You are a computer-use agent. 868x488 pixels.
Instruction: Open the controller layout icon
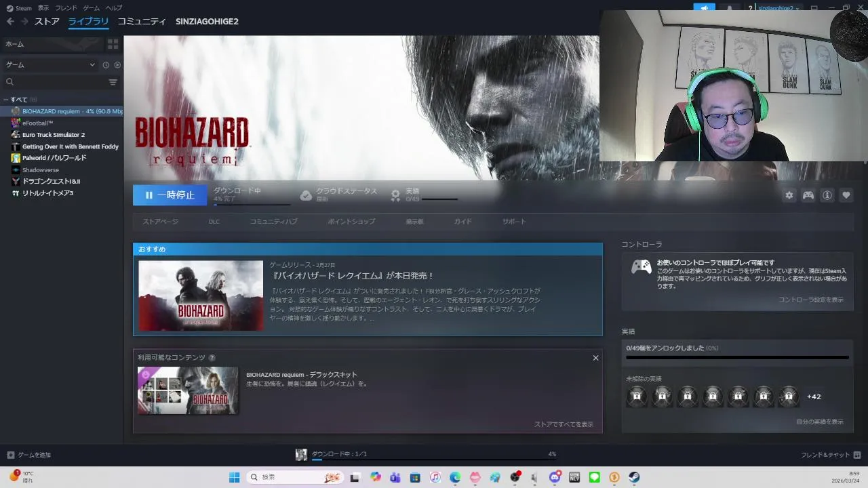(x=808, y=195)
